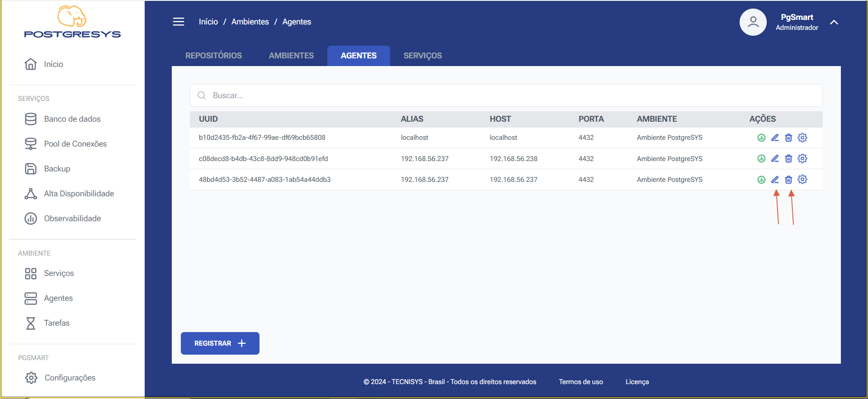The height and width of the screenshot is (399, 868).
Task: Open Alta Disponibilidade in sidebar
Action: pos(69,194)
